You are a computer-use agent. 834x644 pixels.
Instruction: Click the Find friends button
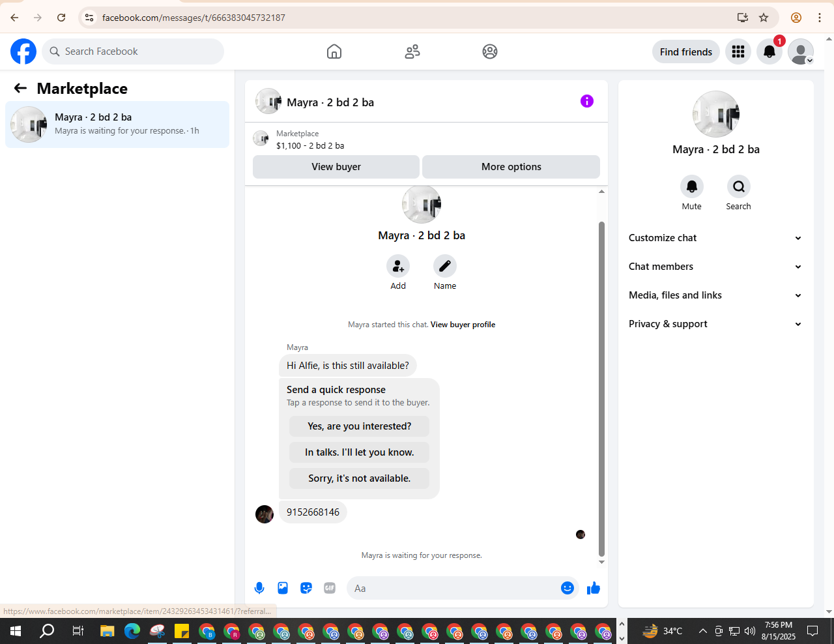pos(686,51)
